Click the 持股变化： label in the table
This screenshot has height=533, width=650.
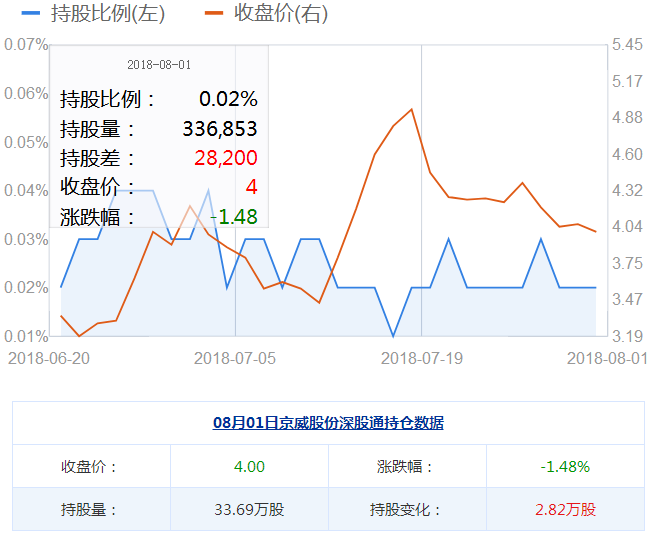[405, 509]
